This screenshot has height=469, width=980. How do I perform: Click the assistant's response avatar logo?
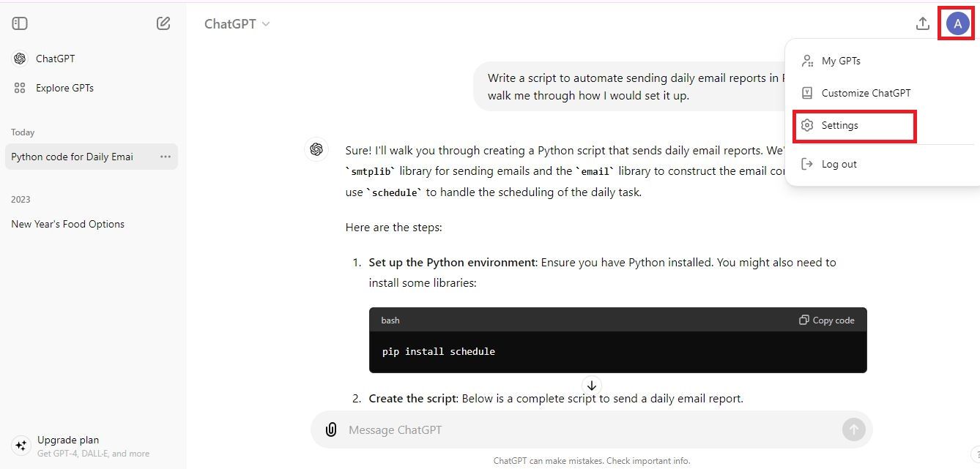pos(316,149)
